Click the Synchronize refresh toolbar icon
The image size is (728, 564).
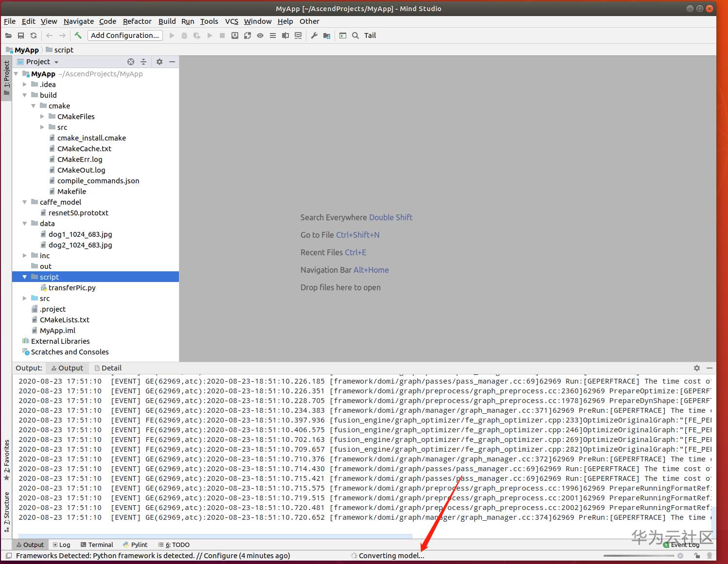(x=34, y=35)
